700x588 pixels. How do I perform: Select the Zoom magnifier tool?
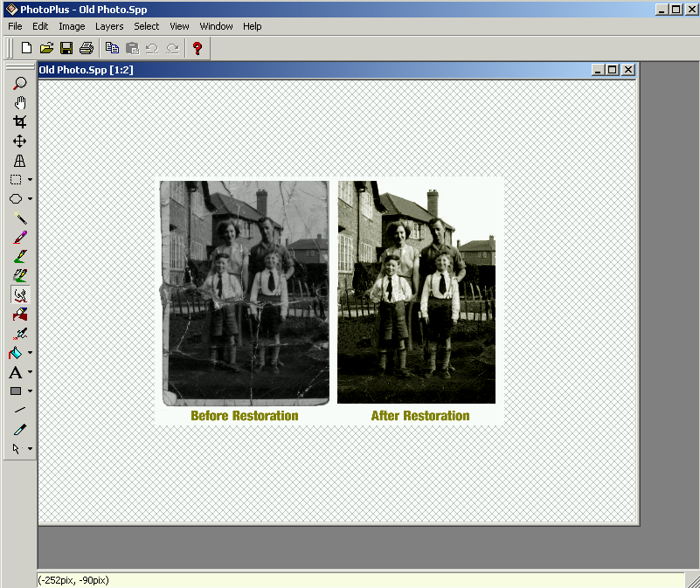pyautogui.click(x=19, y=84)
